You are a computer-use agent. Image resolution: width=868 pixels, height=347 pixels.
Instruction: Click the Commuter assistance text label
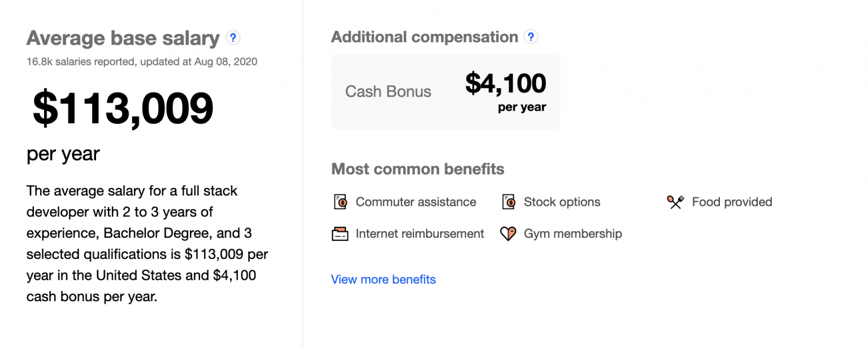click(x=416, y=202)
